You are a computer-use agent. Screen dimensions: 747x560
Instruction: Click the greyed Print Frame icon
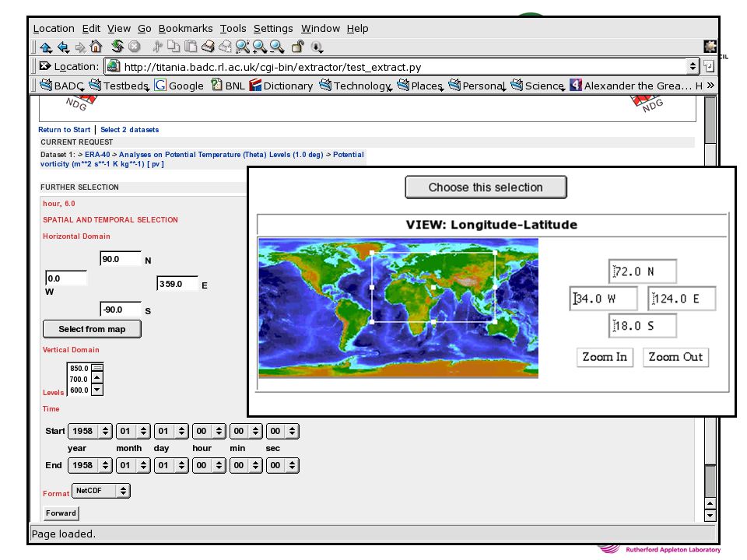(225, 46)
